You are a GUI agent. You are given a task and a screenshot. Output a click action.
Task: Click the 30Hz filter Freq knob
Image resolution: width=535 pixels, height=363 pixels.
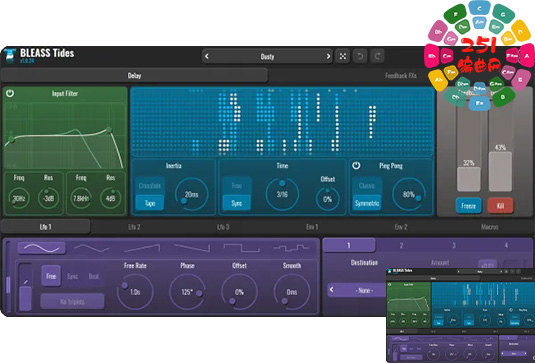pos(19,198)
